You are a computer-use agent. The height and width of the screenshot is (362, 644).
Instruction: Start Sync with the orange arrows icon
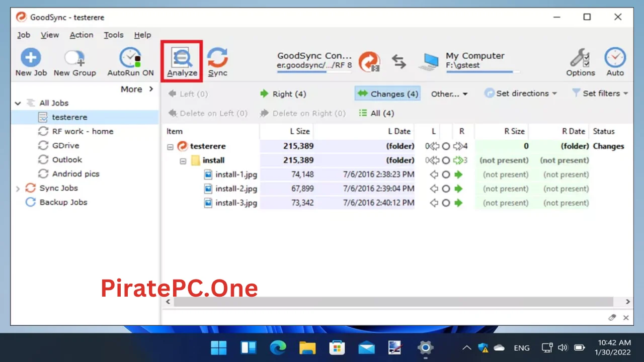218,58
